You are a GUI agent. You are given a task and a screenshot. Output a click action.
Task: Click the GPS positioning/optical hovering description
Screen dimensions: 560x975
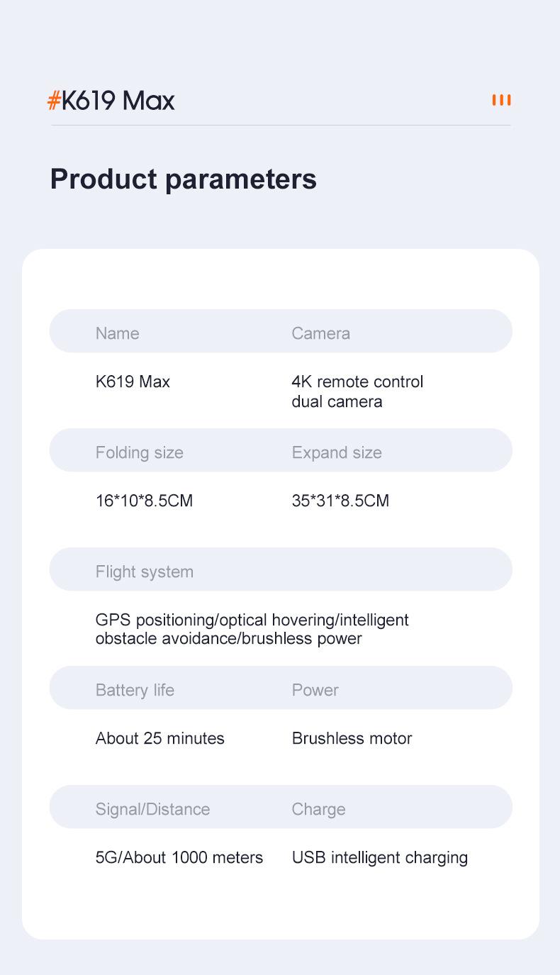click(x=252, y=629)
